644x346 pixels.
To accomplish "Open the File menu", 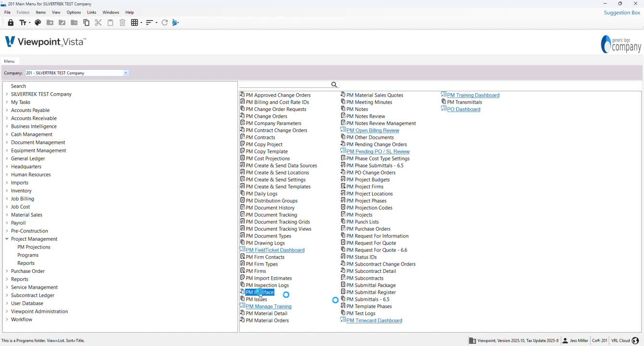I will pyautogui.click(x=7, y=12).
